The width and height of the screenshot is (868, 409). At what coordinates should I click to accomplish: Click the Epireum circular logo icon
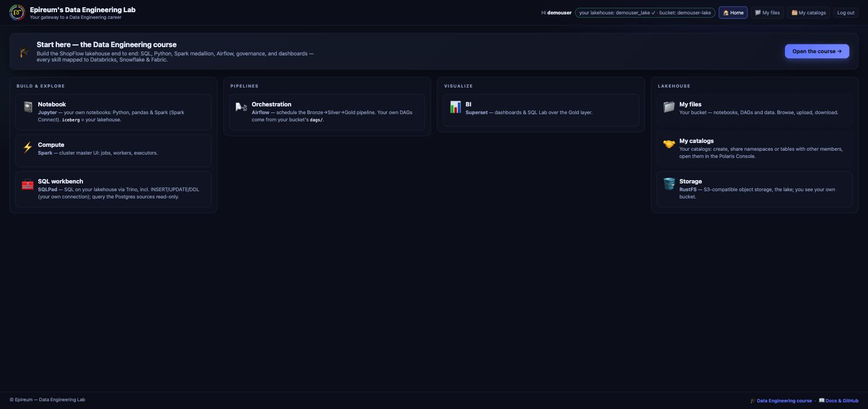tap(17, 12)
